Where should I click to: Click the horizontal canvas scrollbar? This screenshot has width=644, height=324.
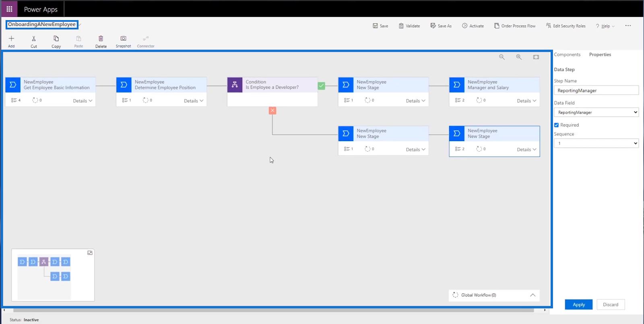274,310
